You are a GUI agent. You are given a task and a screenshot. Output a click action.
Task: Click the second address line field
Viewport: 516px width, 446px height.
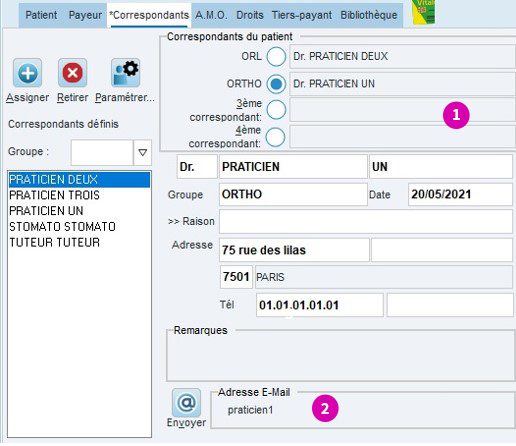coord(442,250)
